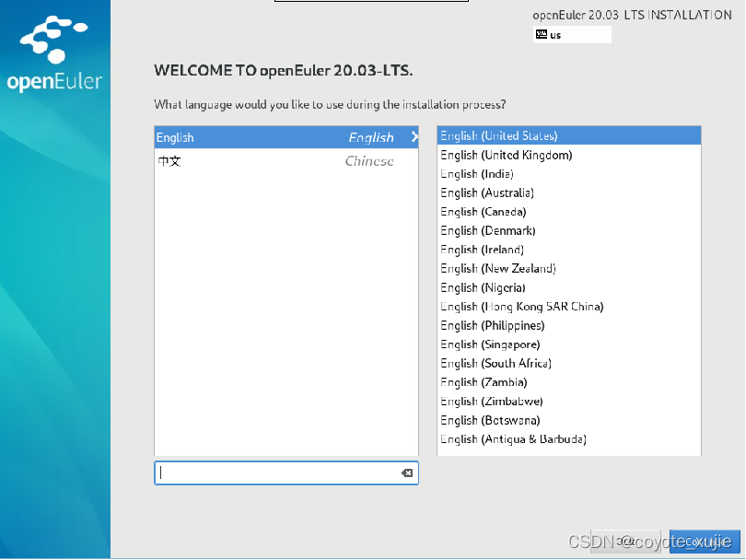Viewport: 746px width, 560px height.
Task: Choose English (India)
Action: point(569,174)
